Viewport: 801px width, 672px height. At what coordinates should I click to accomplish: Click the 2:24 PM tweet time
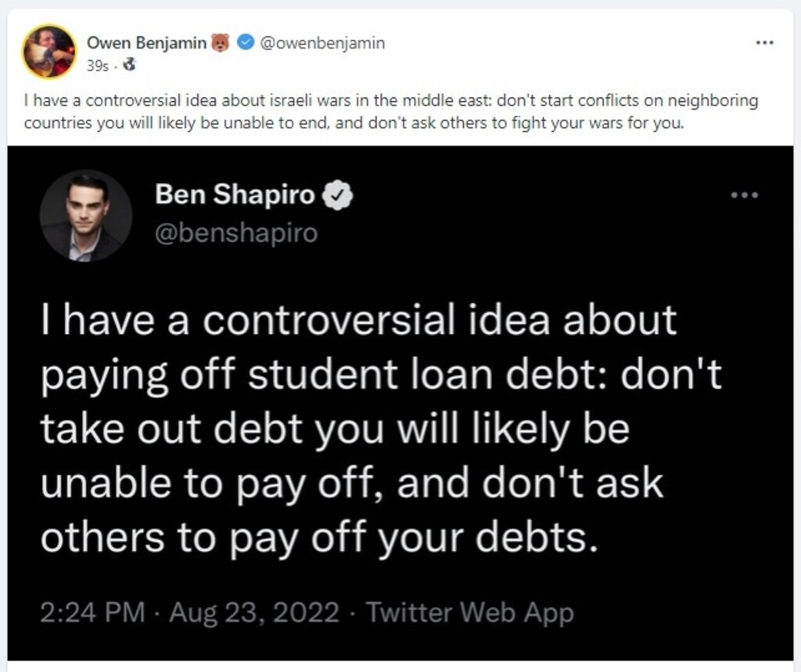92,612
